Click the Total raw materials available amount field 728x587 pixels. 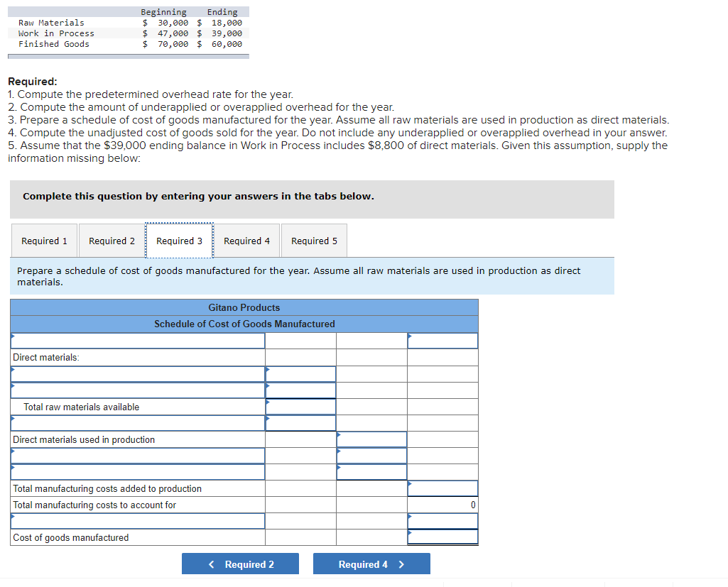pos(301,407)
